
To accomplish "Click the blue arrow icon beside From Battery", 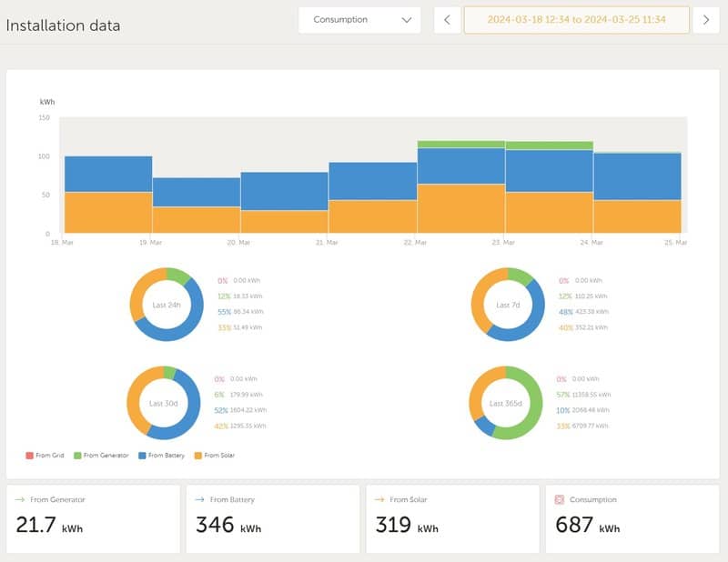I will coord(199,499).
